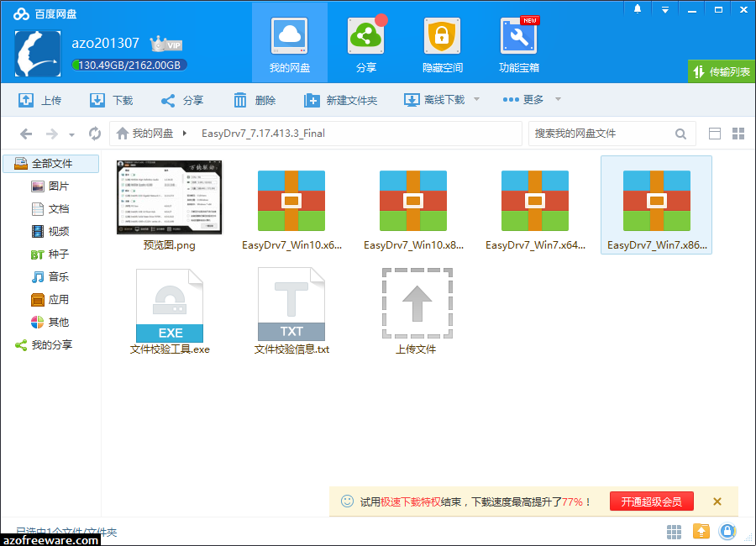Open the title bar dropdown menu

coord(665,9)
